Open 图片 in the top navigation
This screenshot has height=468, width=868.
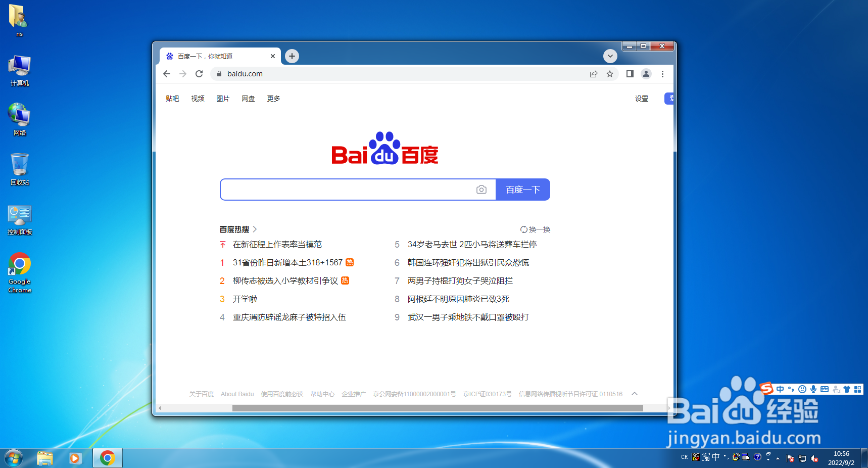[x=223, y=99]
